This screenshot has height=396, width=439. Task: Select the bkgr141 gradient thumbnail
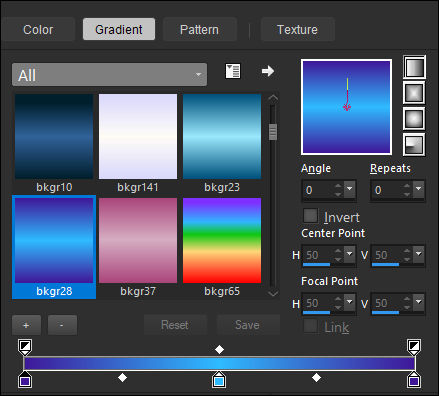tap(138, 136)
